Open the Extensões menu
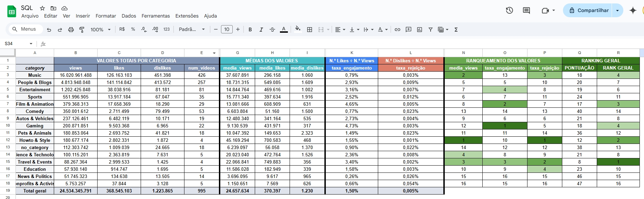Image resolution: width=644 pixels, height=199 pixels. (x=187, y=16)
